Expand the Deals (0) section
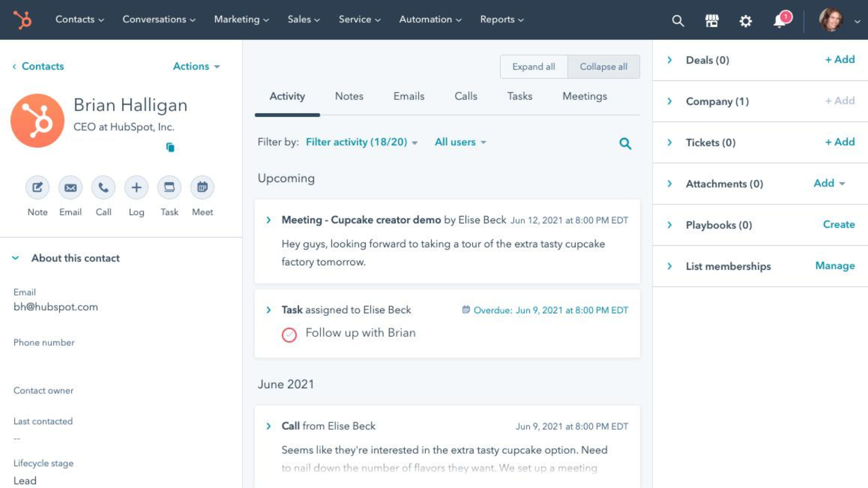The width and height of the screenshot is (868, 488). click(670, 60)
